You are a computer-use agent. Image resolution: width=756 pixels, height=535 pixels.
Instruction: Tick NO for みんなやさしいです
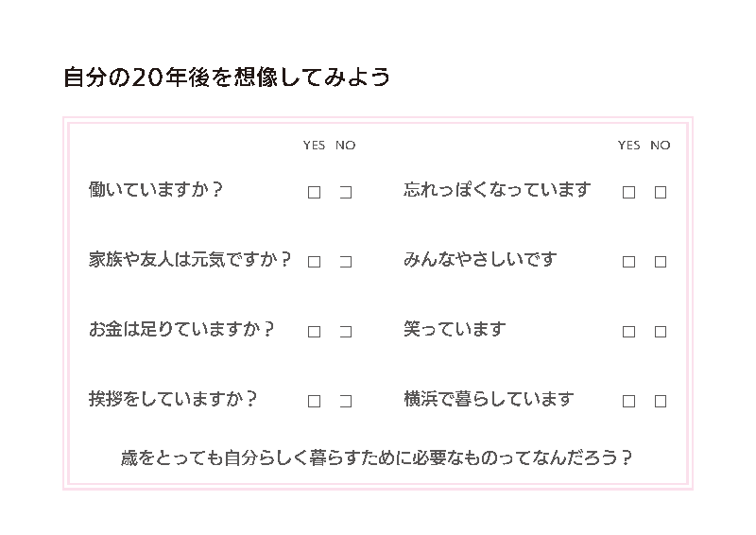click(x=661, y=262)
